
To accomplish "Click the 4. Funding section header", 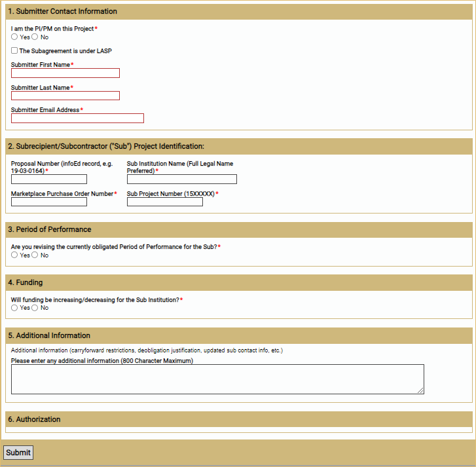I will tap(238, 282).
